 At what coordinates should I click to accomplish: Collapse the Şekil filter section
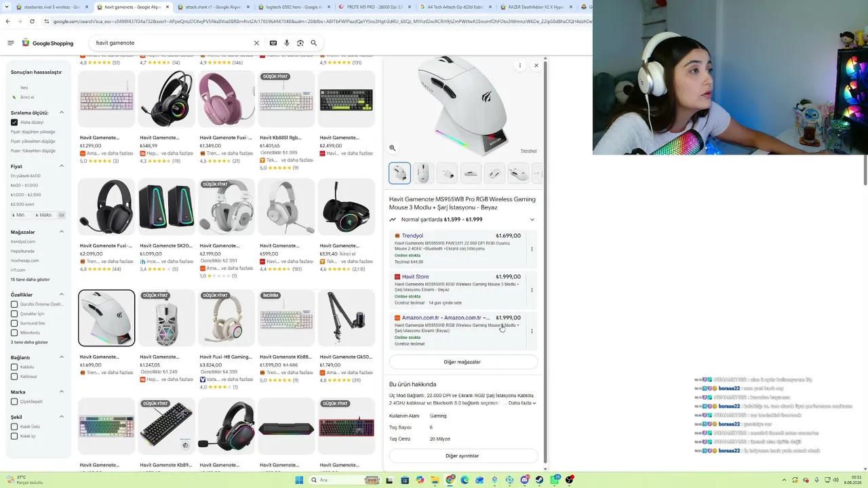(62, 417)
